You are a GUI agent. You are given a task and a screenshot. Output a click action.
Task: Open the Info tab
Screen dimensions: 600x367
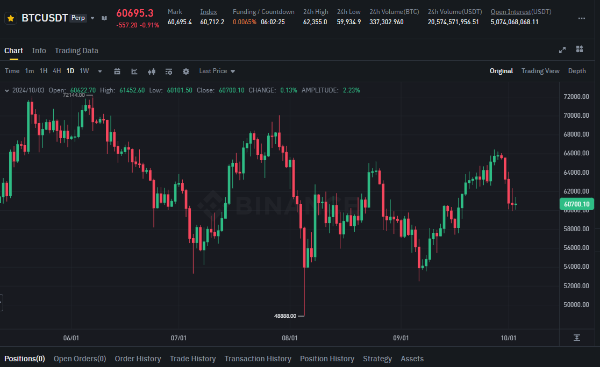click(39, 51)
